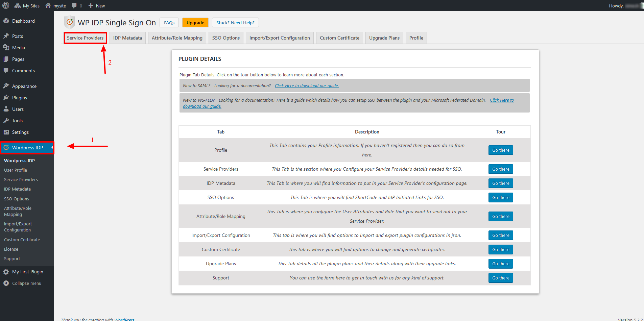
Task: Download the WS-FED guide link
Action: [x=502, y=100]
